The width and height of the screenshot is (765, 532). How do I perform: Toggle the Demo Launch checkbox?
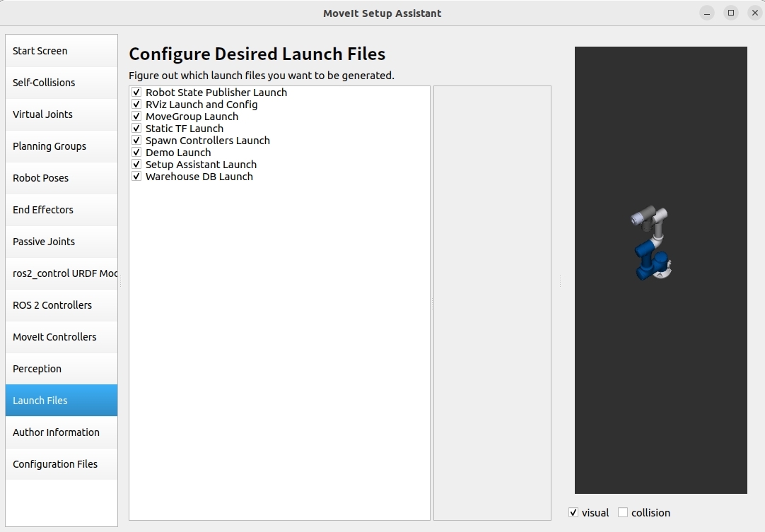[x=136, y=152]
